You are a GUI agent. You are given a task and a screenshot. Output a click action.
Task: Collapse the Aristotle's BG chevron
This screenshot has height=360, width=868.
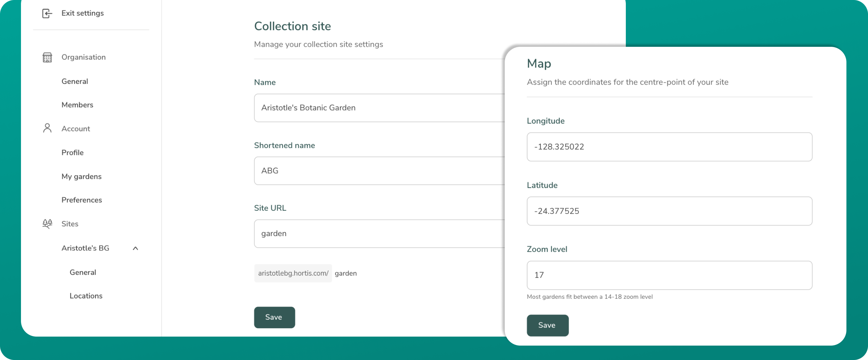pyautogui.click(x=135, y=248)
